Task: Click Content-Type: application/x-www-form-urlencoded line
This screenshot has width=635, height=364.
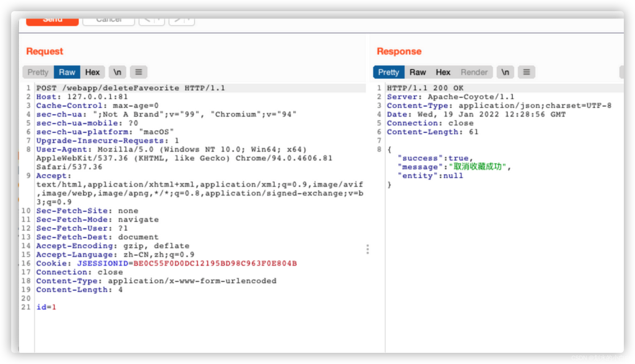Action: pos(156,281)
